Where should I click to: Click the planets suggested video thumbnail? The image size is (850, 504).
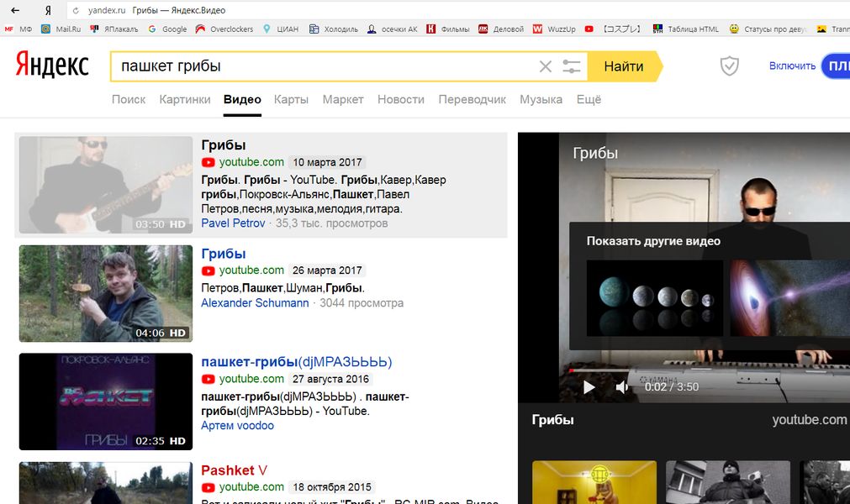pos(655,298)
